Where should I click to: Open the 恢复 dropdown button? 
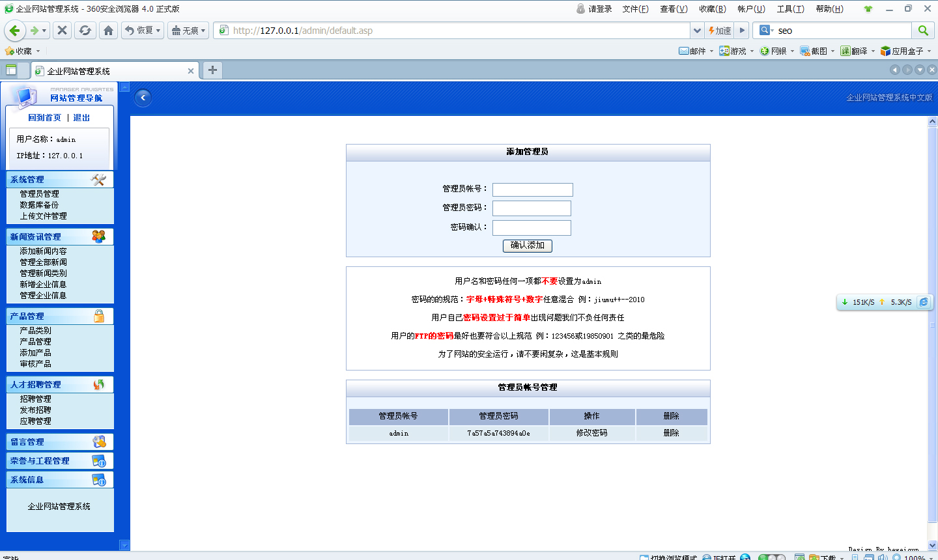(142, 31)
